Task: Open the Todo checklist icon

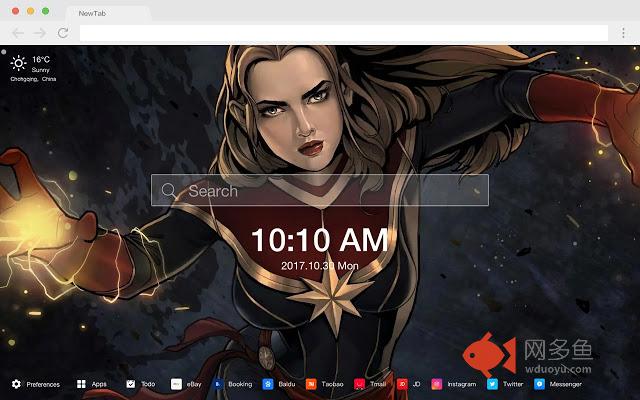Action: click(x=131, y=384)
